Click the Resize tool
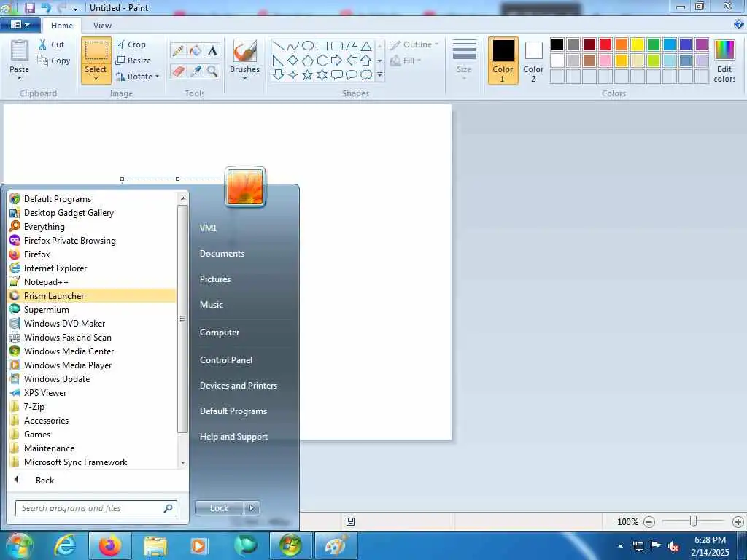The width and height of the screenshot is (747, 560). tap(133, 61)
